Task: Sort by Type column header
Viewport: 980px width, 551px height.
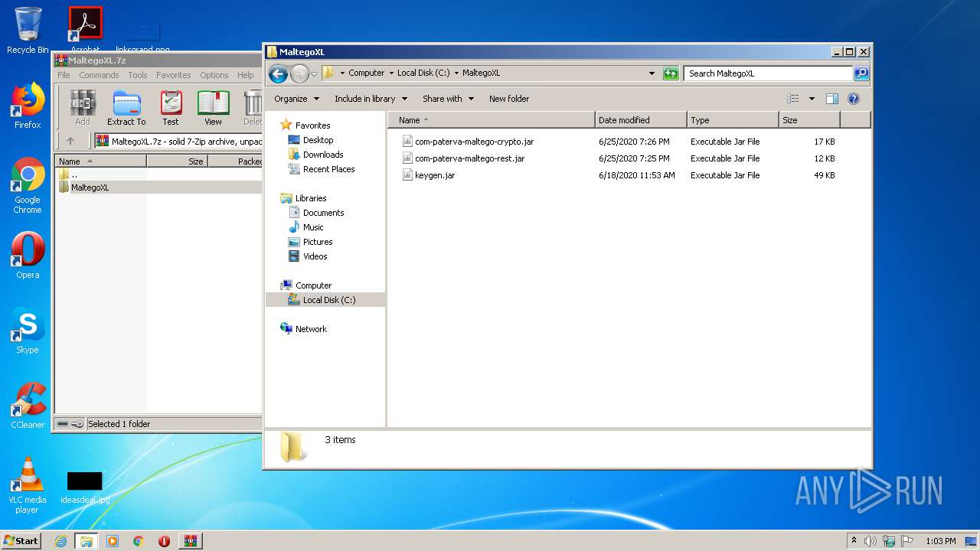Action: (x=733, y=120)
